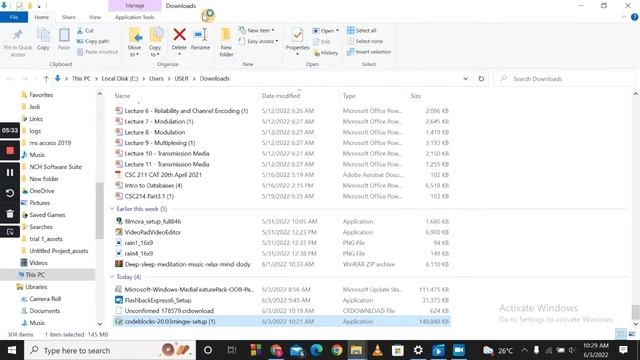Open VLC from the taskbar
Image resolution: width=640 pixels, height=360 pixels.
point(377,350)
